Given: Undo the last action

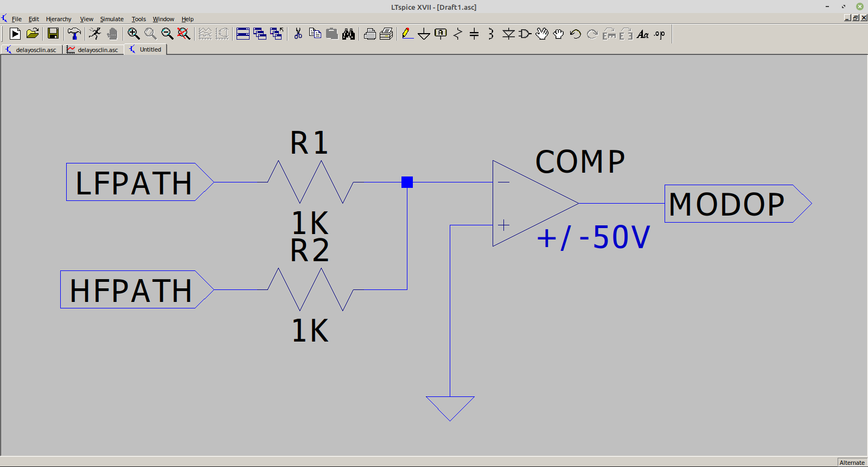Looking at the screenshot, I should (x=576, y=34).
